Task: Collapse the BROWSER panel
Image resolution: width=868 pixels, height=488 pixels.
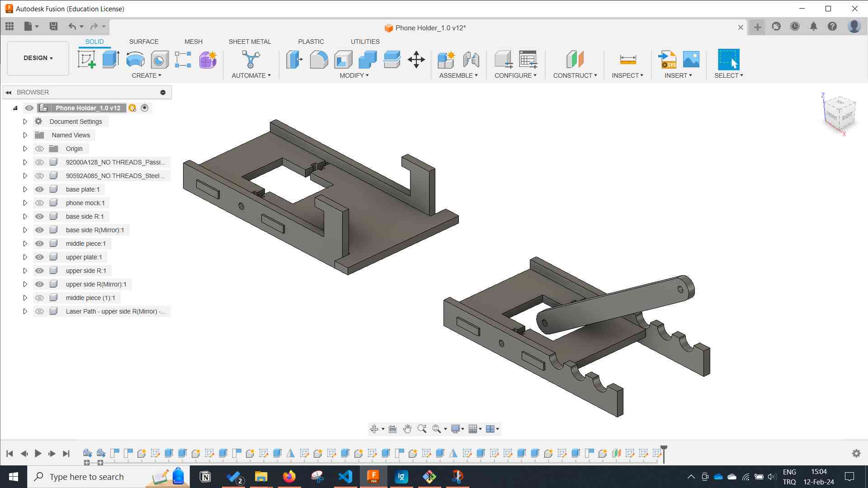Action: (x=8, y=92)
